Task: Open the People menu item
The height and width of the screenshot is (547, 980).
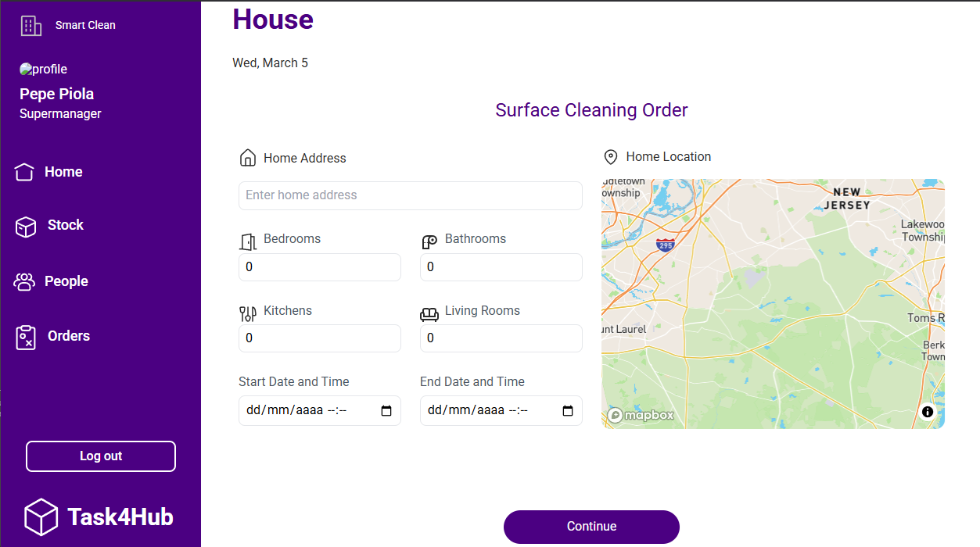Action: (66, 281)
